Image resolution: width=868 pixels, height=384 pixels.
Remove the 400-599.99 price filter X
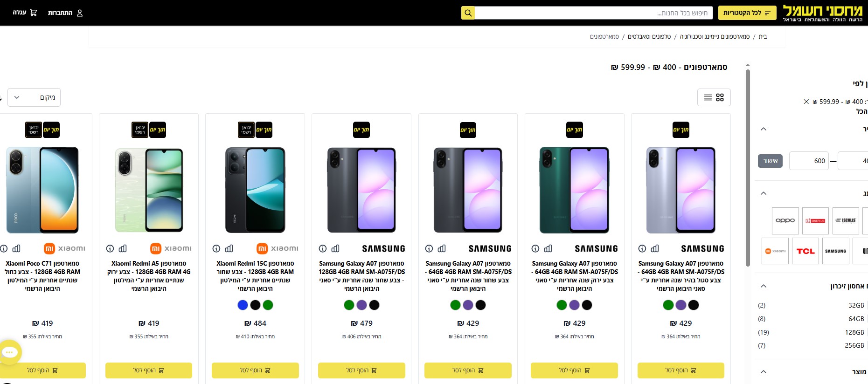coord(806,102)
